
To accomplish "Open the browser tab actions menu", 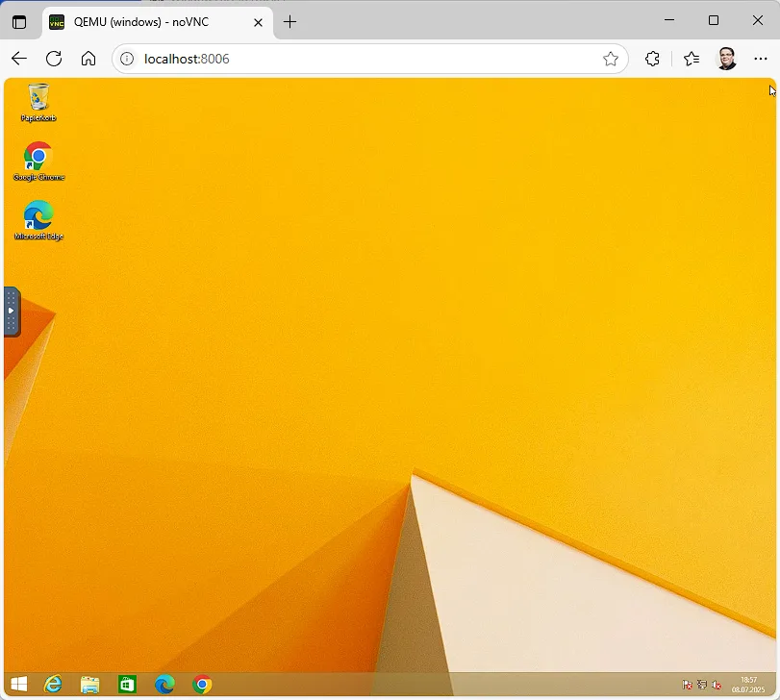I will point(19,21).
